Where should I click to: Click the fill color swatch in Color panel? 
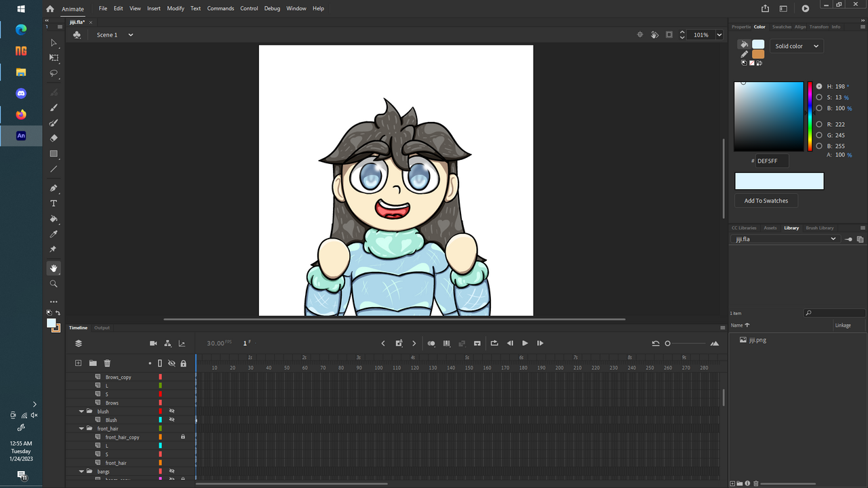point(758,44)
